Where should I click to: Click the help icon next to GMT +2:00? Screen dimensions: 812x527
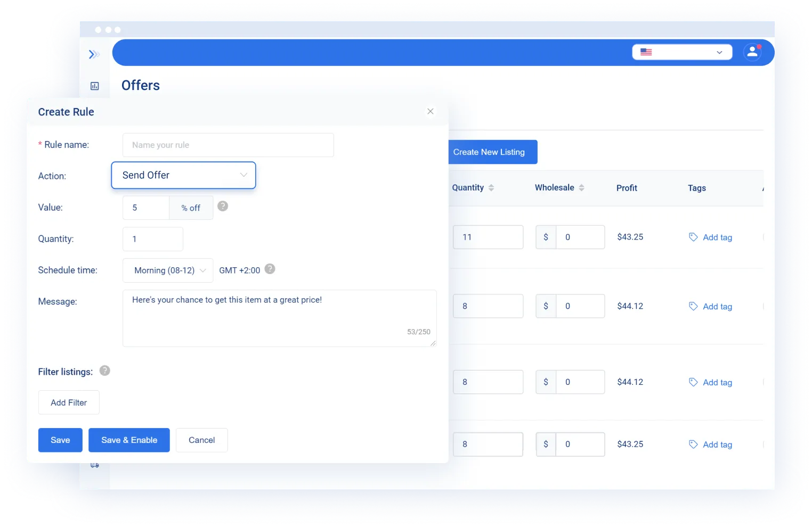click(270, 269)
